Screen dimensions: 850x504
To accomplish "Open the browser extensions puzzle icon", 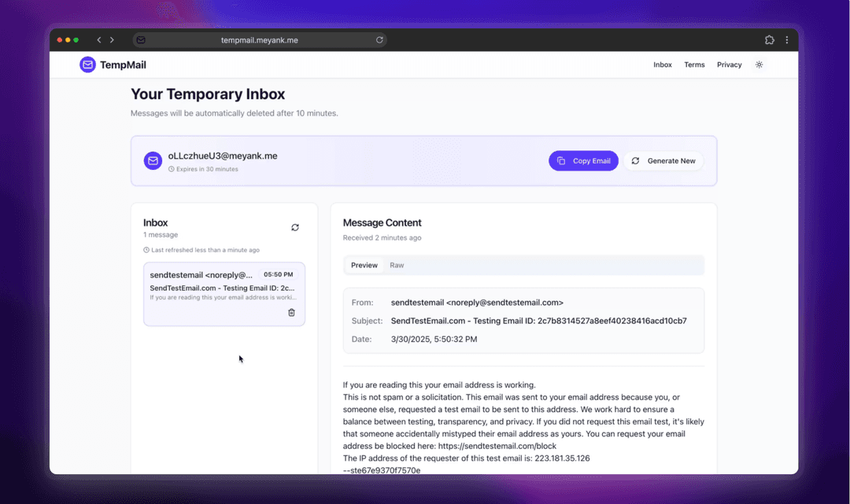I will pos(769,39).
